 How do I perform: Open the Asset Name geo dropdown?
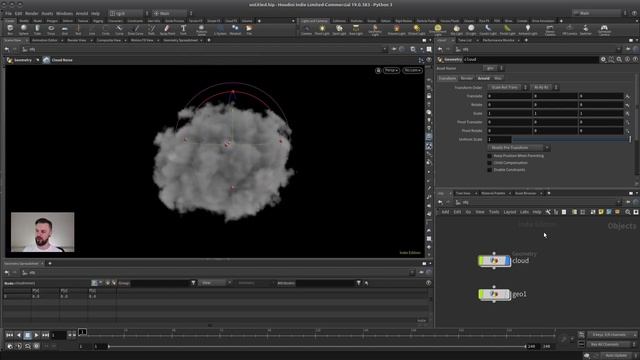[x=493, y=68]
